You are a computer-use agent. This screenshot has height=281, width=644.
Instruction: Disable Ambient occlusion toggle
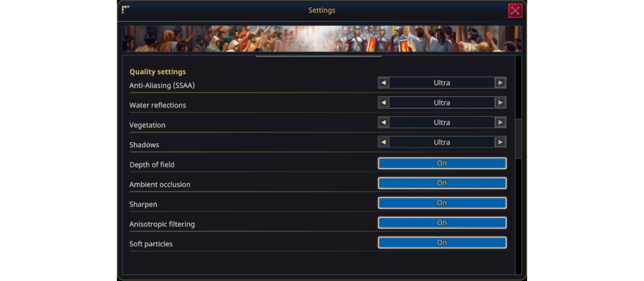[441, 183]
